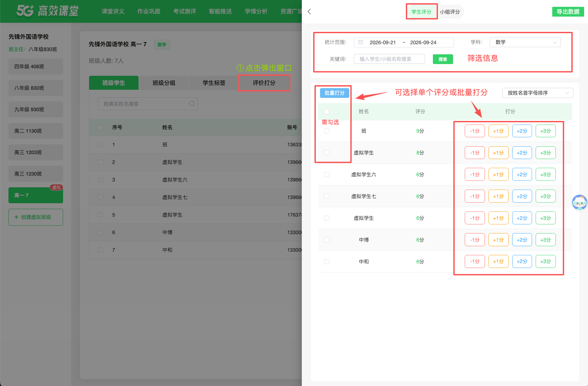Select class 高一 7 in the sidebar

tap(36, 195)
